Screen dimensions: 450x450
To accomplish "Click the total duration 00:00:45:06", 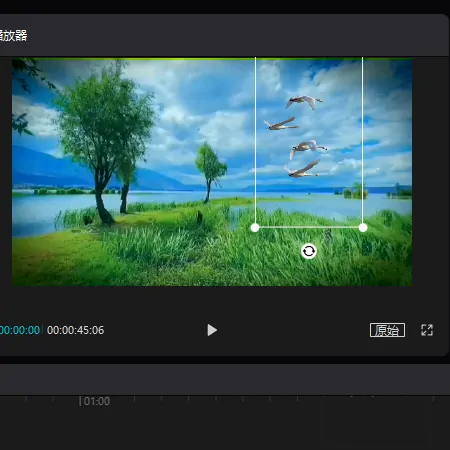I will pos(76,330).
